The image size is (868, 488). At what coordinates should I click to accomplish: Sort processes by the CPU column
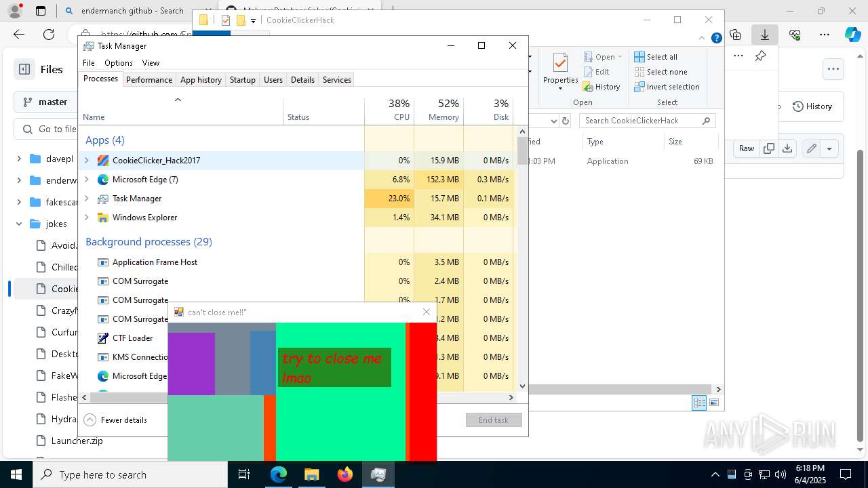(x=389, y=110)
